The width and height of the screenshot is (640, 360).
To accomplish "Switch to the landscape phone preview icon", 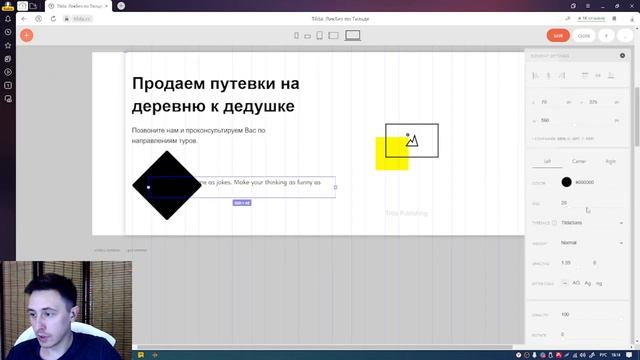I will (307, 36).
